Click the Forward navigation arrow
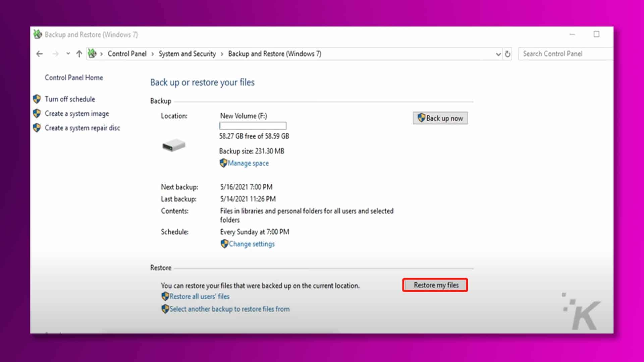This screenshot has width=644, height=362. coord(55,54)
